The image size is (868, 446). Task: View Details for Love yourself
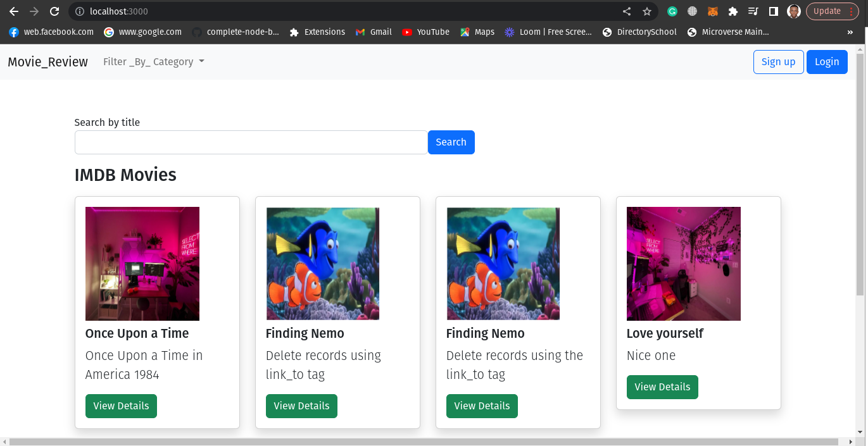(x=662, y=387)
